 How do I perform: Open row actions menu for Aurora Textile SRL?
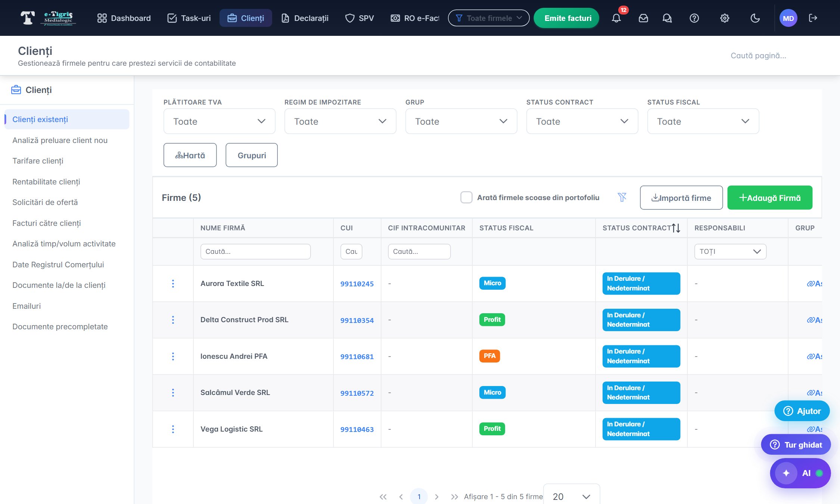click(173, 283)
